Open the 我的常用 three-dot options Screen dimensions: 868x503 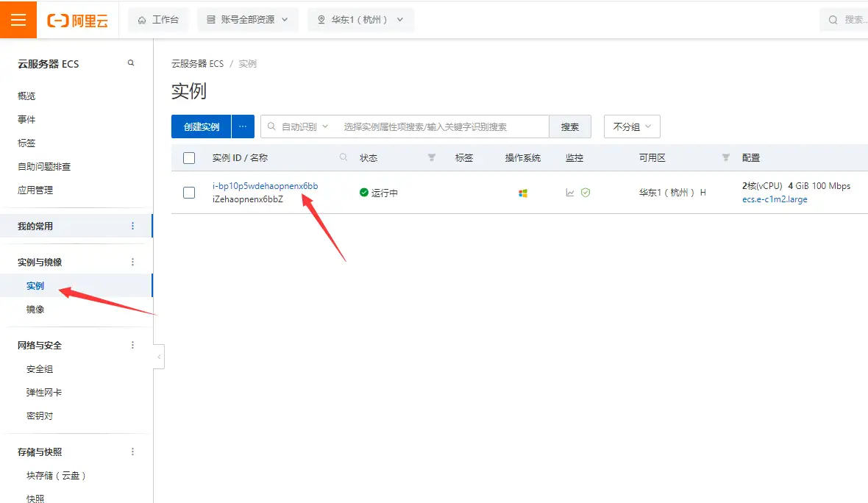(x=132, y=226)
